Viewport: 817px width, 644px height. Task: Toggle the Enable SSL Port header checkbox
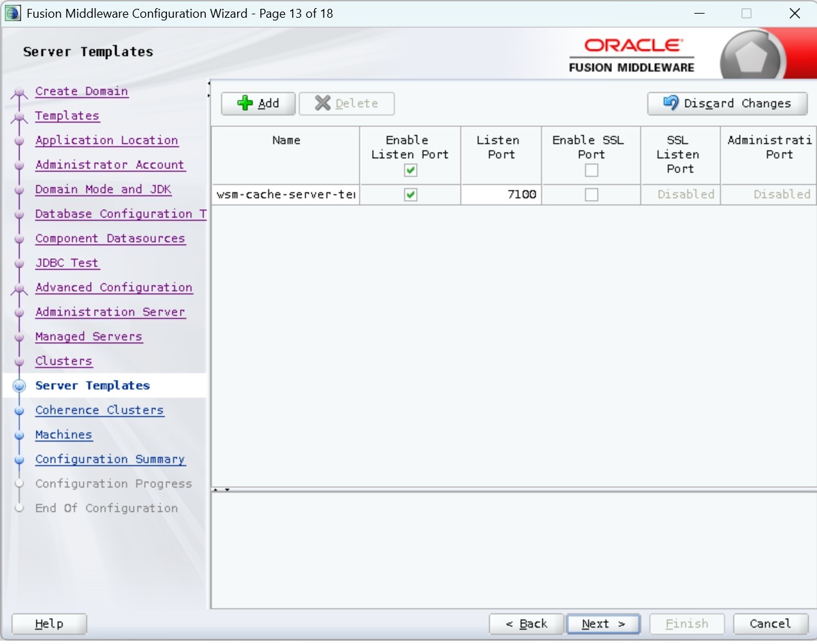591,170
